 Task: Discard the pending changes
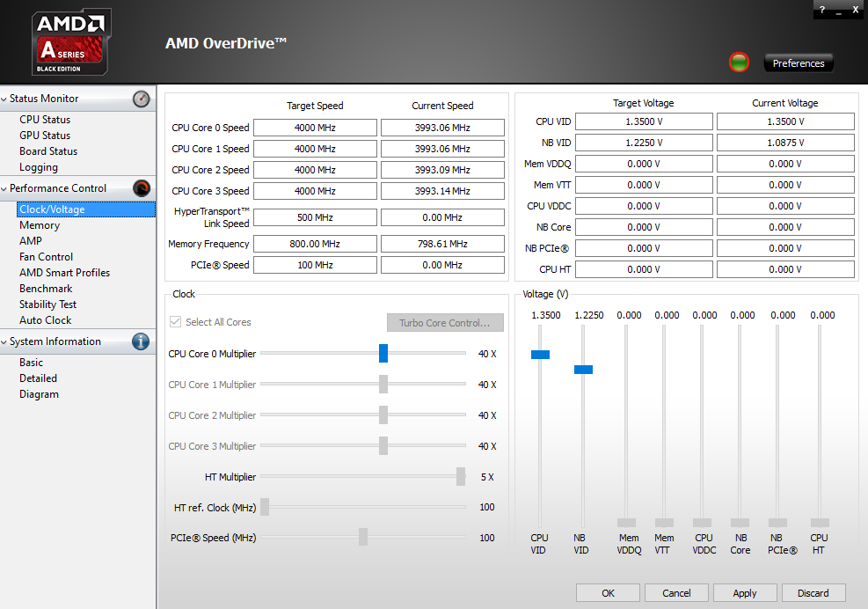point(813,593)
